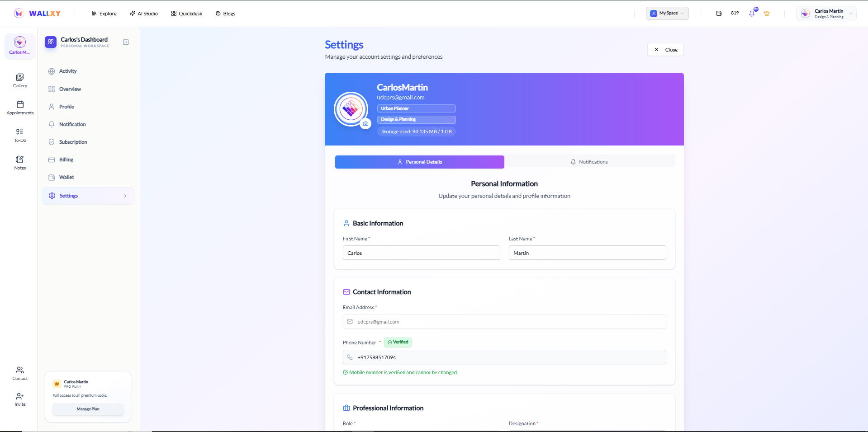
Task: Click the Urban Planner badge
Action: [x=416, y=108]
